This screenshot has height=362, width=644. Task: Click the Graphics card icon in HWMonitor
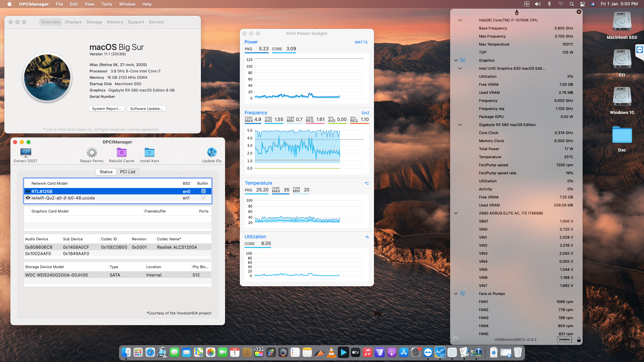click(463, 60)
